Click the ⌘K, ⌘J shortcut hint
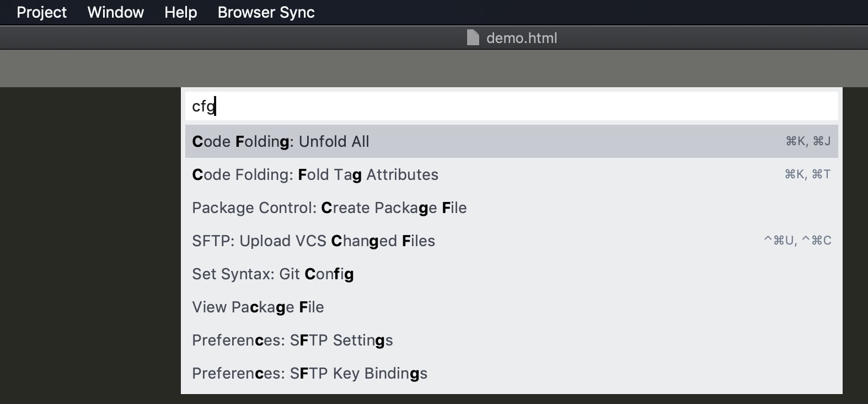This screenshot has width=868, height=404. (x=808, y=141)
